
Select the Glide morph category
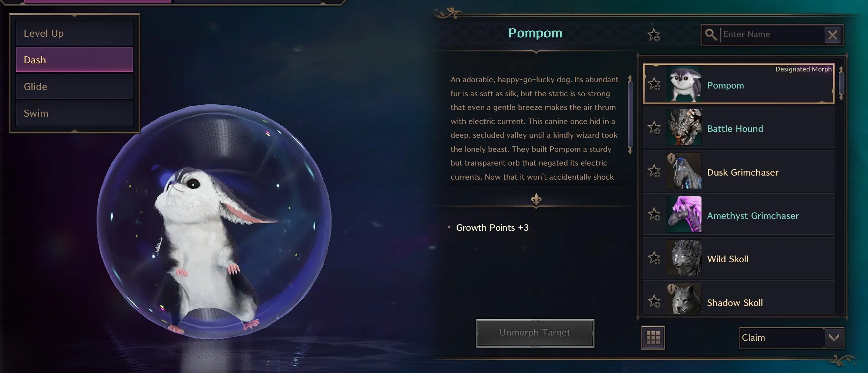pyautogui.click(x=74, y=86)
